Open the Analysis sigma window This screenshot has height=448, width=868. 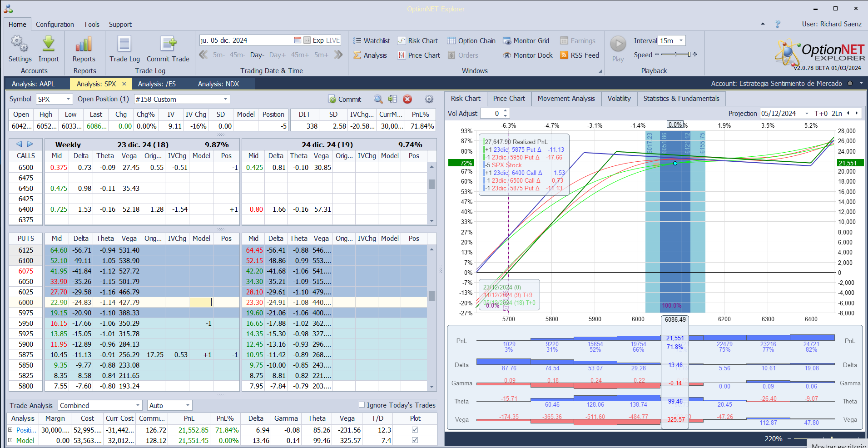pyautogui.click(x=370, y=55)
